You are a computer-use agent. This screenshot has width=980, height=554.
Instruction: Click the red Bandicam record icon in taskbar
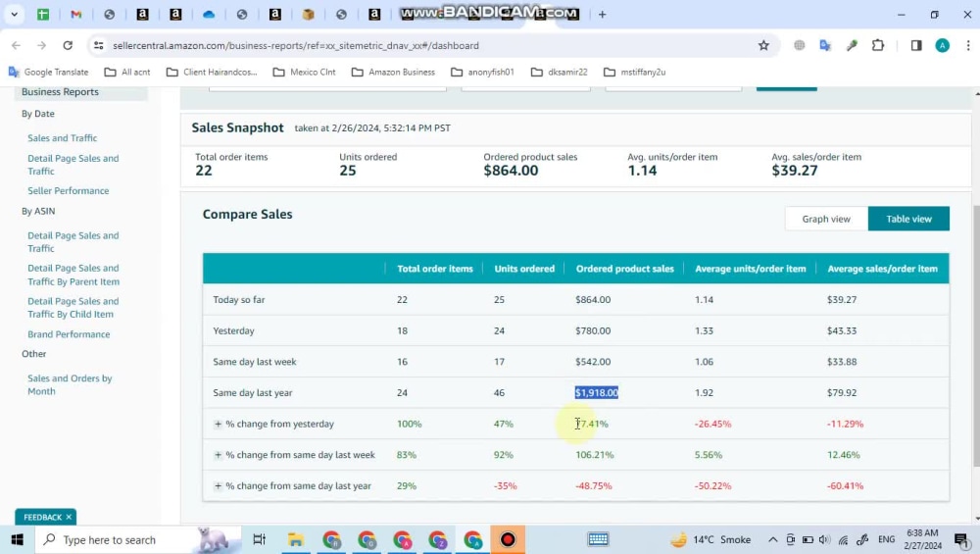[508, 539]
